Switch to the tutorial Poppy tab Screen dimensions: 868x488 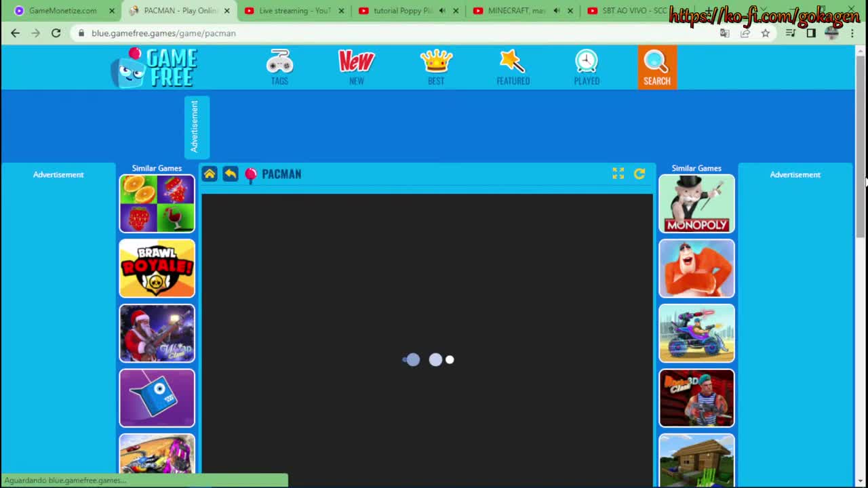point(403,11)
